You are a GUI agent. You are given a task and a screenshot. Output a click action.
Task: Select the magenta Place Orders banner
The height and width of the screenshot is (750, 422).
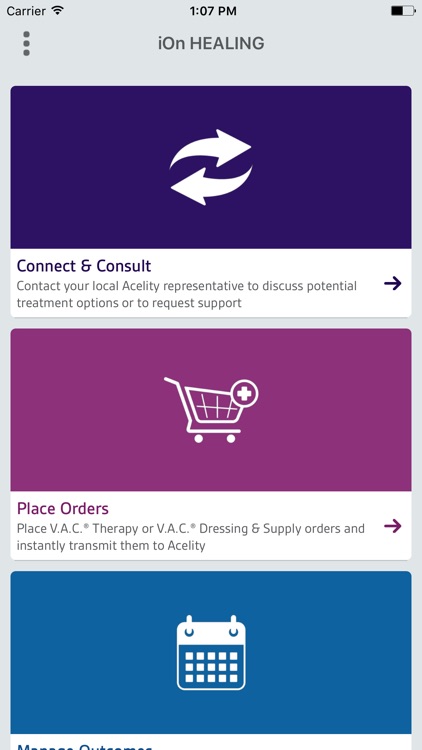point(211,410)
